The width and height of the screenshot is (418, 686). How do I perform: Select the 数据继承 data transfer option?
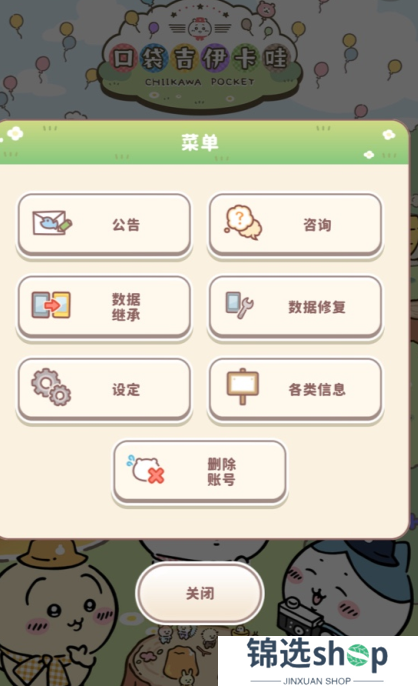click(104, 307)
